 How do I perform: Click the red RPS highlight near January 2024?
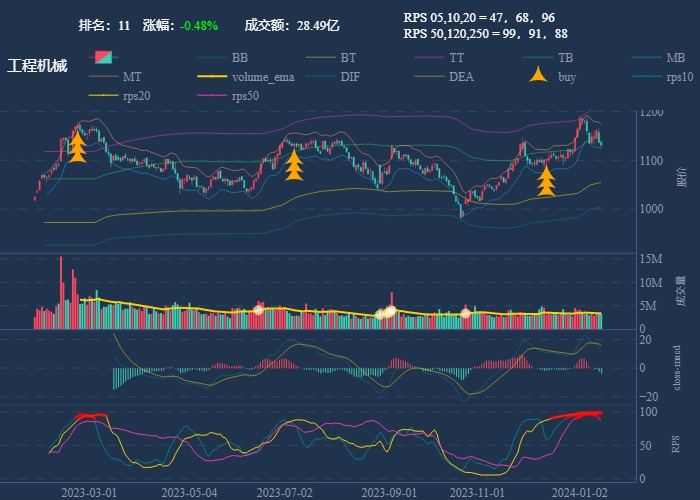(x=576, y=416)
